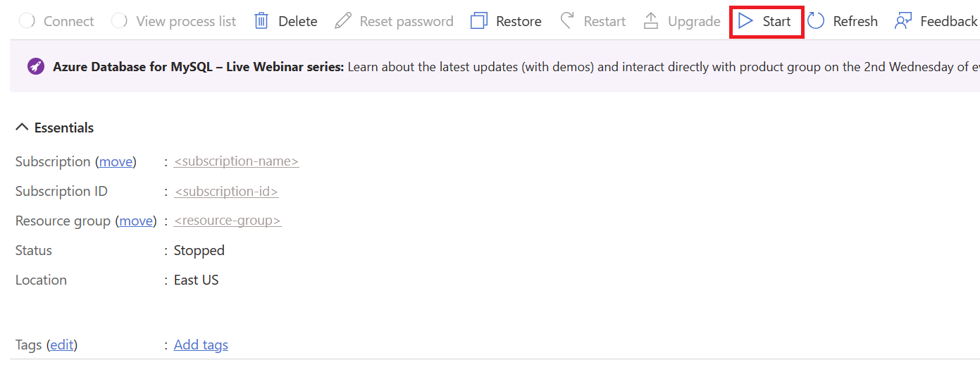Click the purple rocket webinar icon
Screen dimensions: 980x365
click(x=36, y=67)
